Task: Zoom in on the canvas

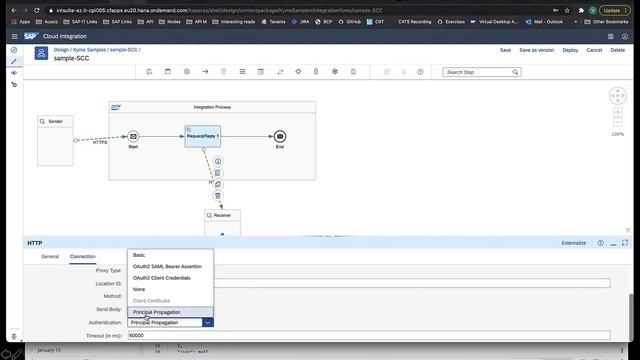Action: tap(618, 112)
